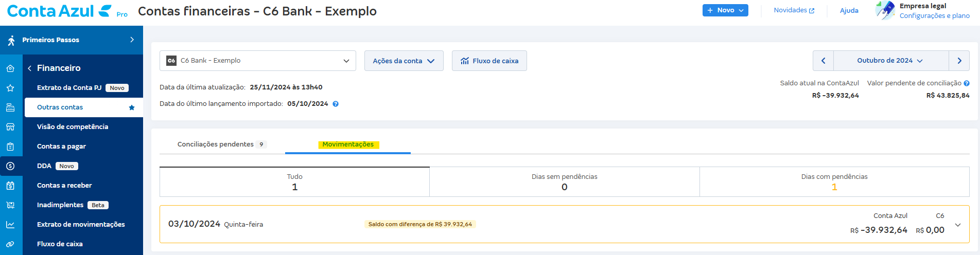The width and height of the screenshot is (980, 255).
Task: Open the Ações da conta dropdown
Action: point(404,61)
